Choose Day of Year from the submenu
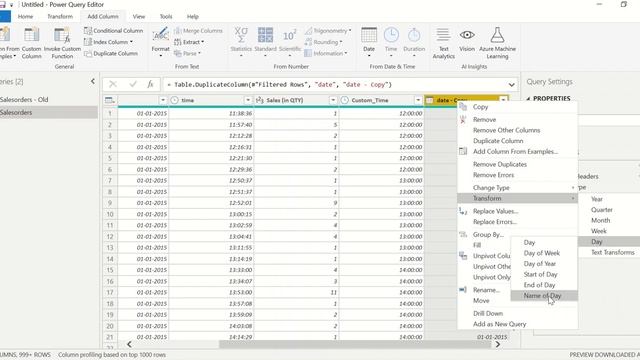The width and height of the screenshot is (640, 360). (544, 264)
